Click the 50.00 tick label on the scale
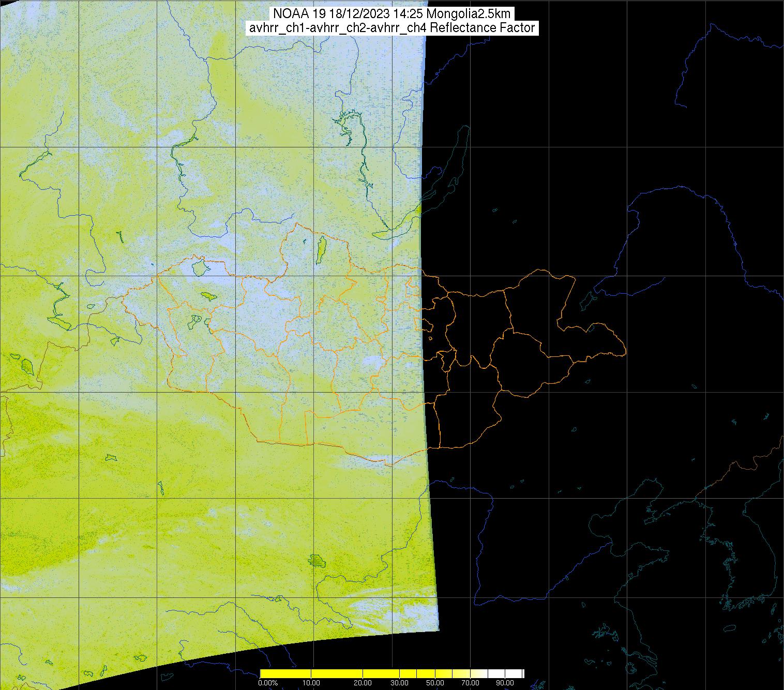784x690 pixels. coord(435,683)
